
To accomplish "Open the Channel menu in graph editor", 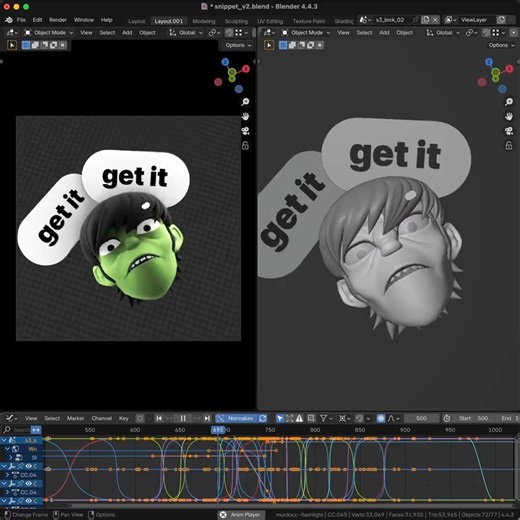I will click(x=102, y=418).
